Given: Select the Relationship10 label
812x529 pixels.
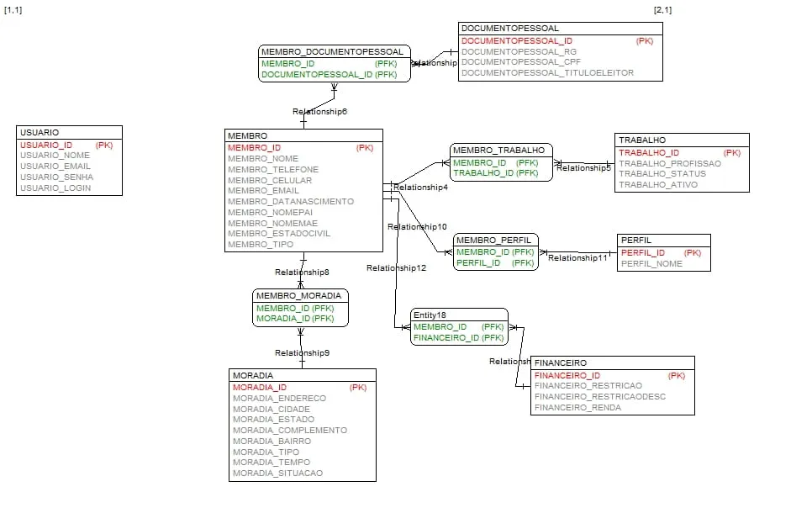Looking at the screenshot, I should (x=417, y=227).
